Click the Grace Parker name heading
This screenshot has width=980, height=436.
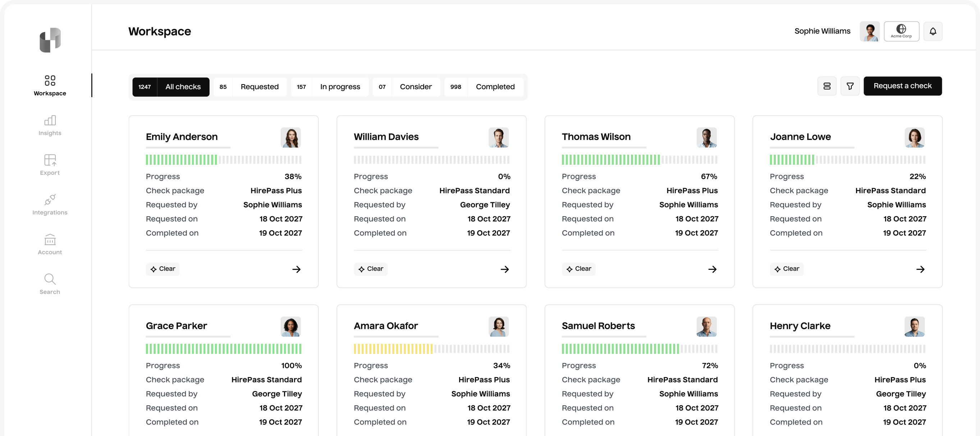click(x=177, y=326)
